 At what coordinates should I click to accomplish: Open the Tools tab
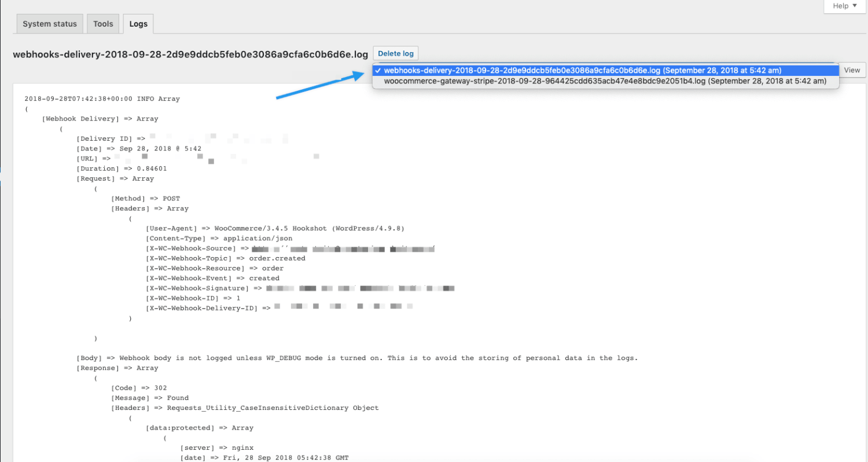coord(103,24)
